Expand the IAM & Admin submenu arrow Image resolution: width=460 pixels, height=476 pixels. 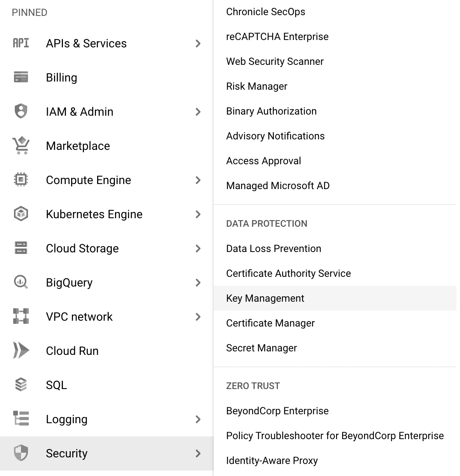pyautogui.click(x=198, y=112)
